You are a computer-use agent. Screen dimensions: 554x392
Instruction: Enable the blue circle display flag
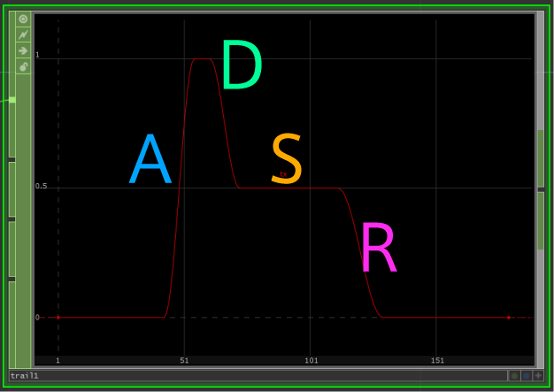[x=527, y=376]
